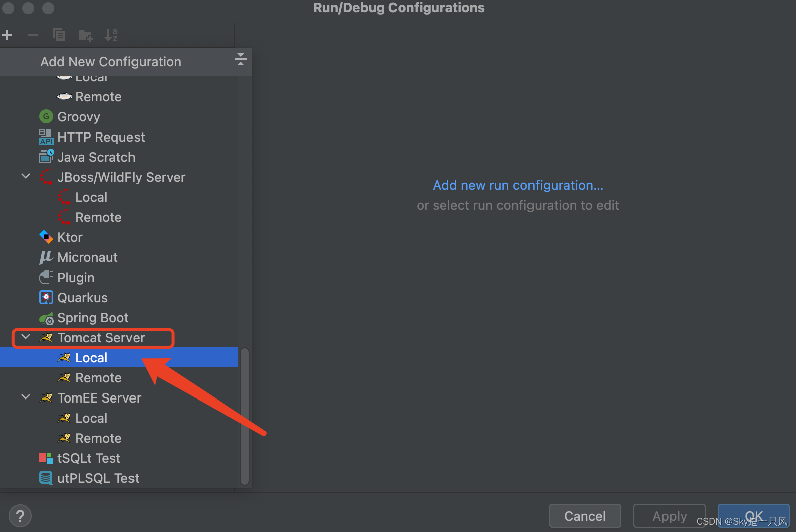This screenshot has width=796, height=532.
Task: Choose the Quarkus configuration type
Action: click(119, 297)
